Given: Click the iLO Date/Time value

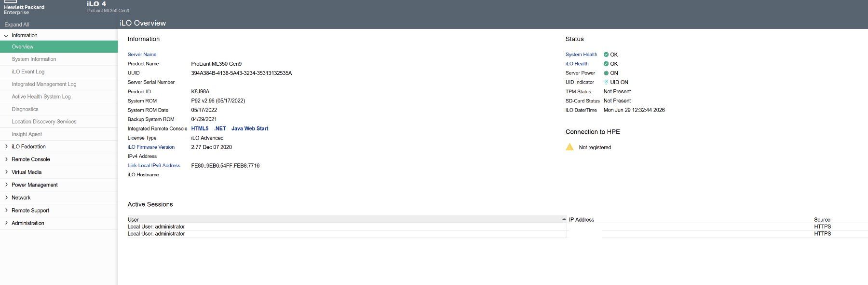Looking at the screenshot, I should [x=634, y=110].
